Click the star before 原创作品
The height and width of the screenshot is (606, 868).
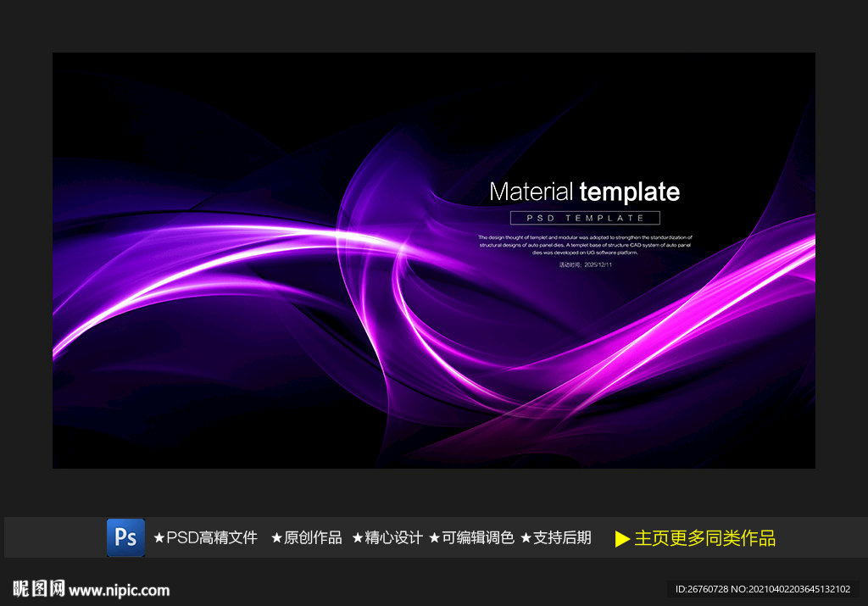(276, 538)
